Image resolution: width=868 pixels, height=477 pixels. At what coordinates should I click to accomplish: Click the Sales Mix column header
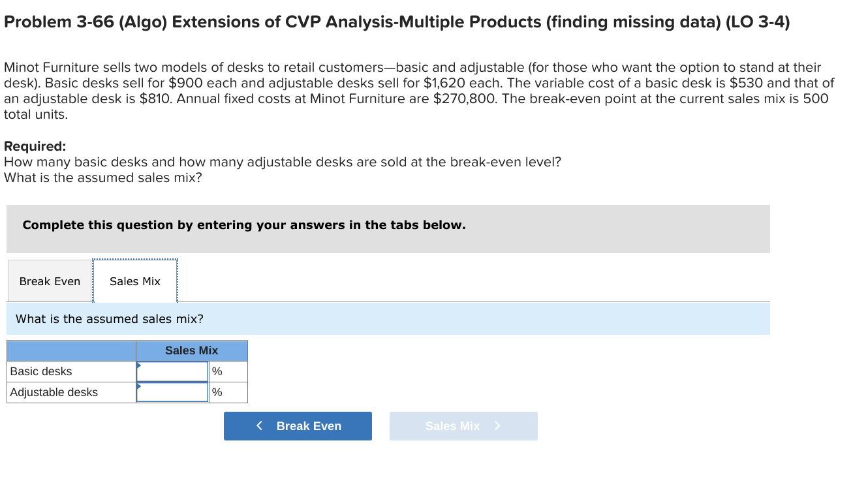click(191, 350)
